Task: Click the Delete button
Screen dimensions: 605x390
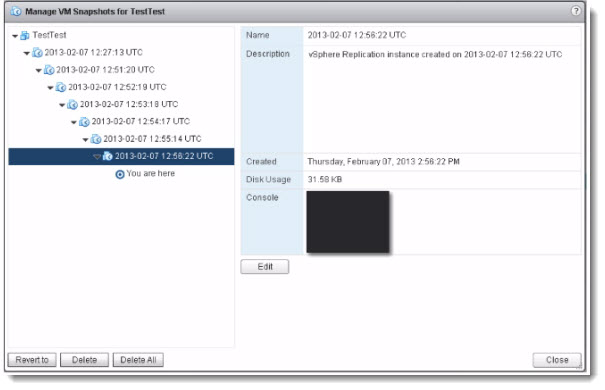Action: coord(84,360)
